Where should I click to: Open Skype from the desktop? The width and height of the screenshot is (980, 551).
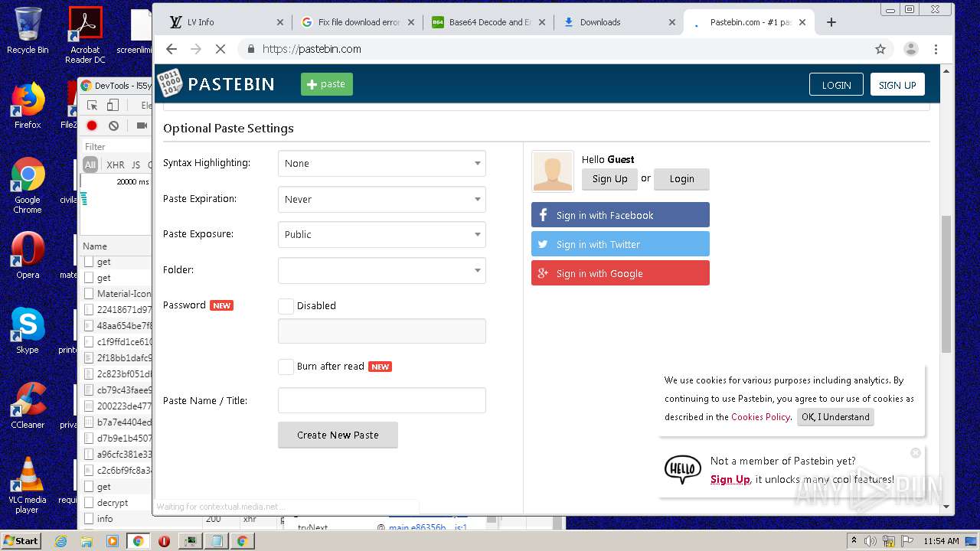point(28,330)
